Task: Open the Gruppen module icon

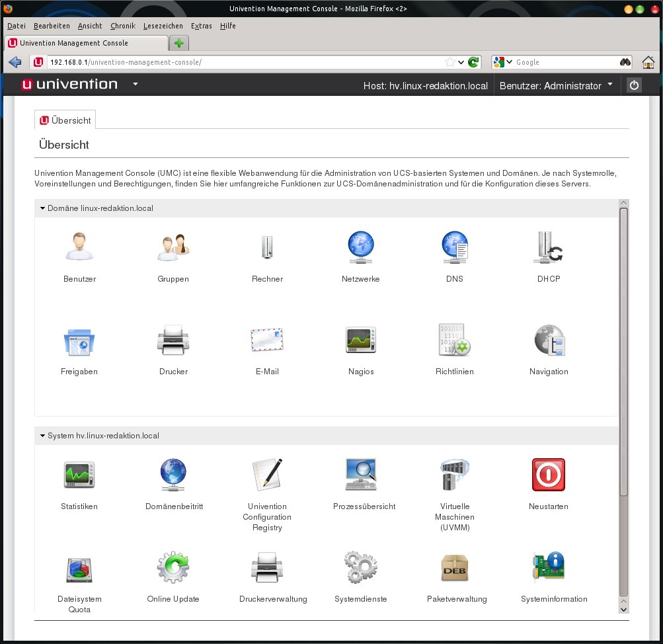Action: tap(173, 247)
